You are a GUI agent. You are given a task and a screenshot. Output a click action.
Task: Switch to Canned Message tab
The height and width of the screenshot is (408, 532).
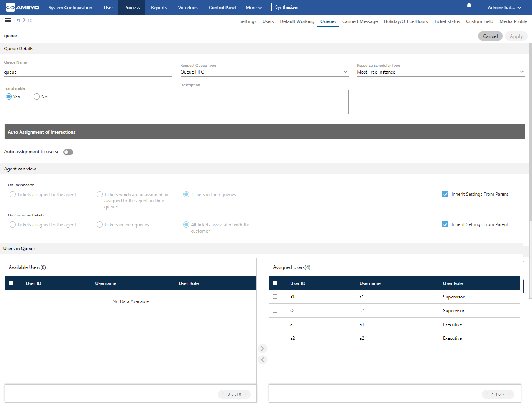click(360, 21)
